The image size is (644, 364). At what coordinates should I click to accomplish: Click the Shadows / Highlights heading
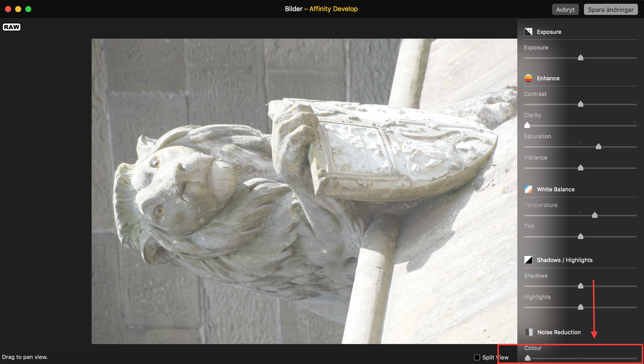pyautogui.click(x=565, y=260)
